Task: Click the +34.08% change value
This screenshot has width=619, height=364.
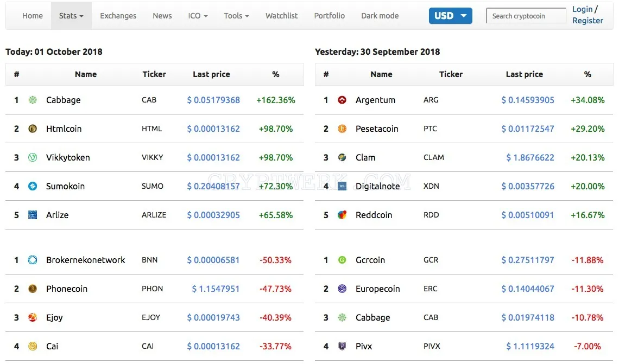Action: point(588,100)
